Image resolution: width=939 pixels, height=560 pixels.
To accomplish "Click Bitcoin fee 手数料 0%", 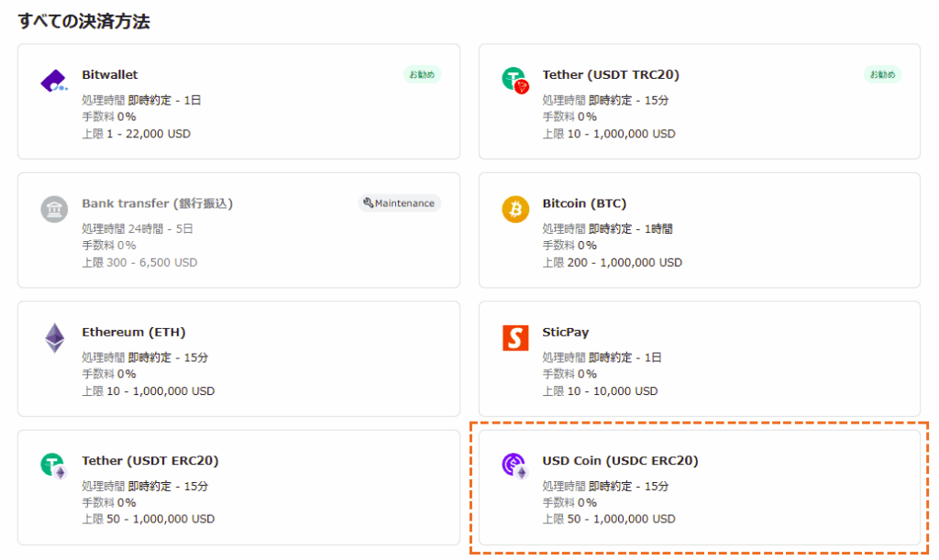I will [569, 246].
